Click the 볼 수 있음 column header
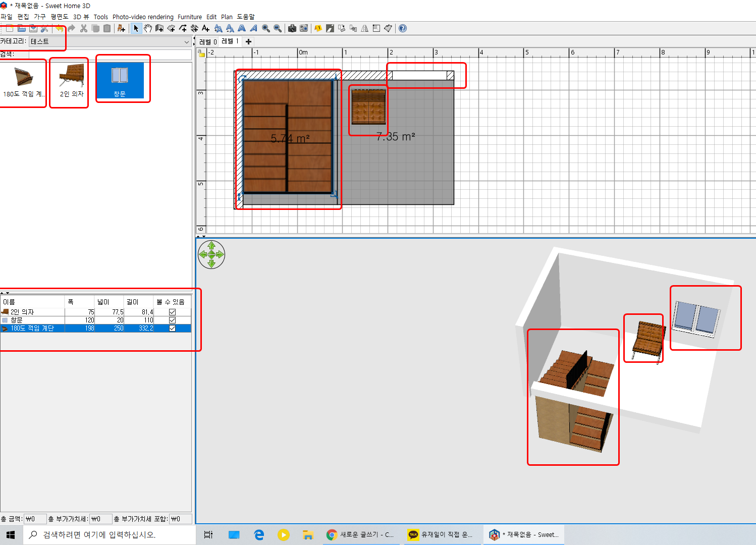 point(172,302)
